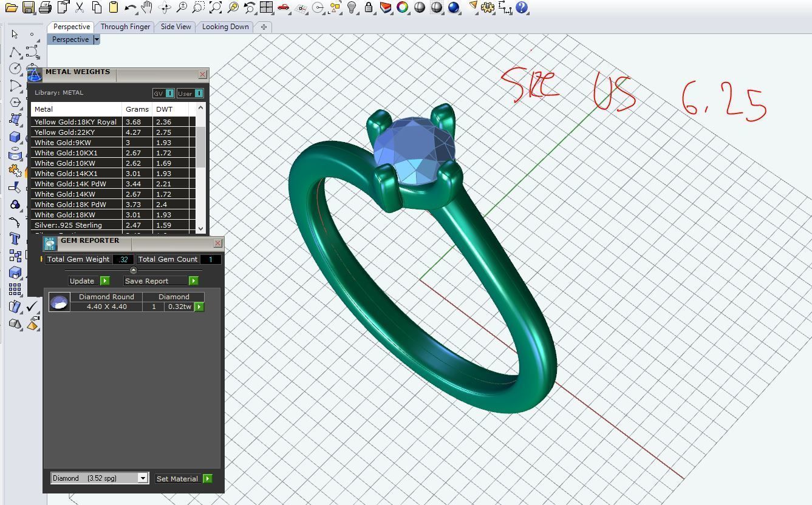Open a file with the folder icon

(10, 8)
